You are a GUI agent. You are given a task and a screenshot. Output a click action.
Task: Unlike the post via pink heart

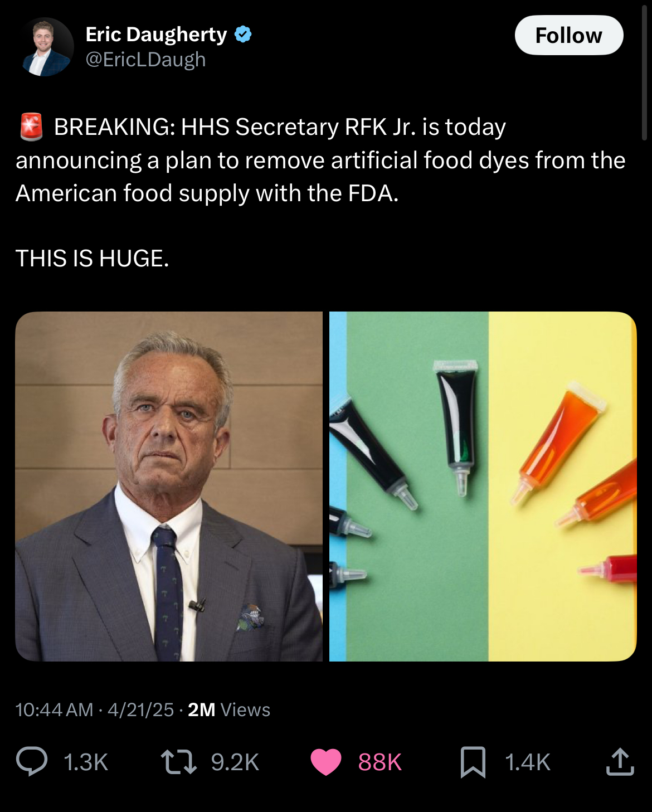pos(326,762)
